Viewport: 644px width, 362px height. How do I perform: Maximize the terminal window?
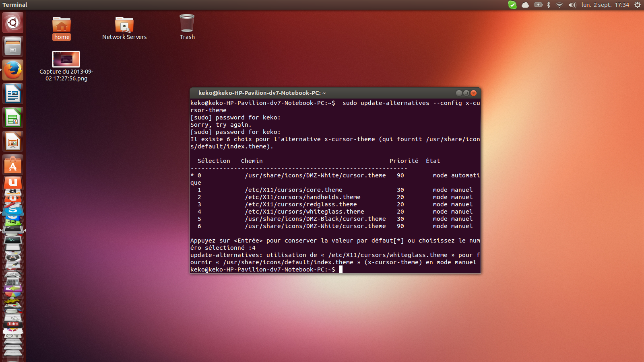pos(466,93)
